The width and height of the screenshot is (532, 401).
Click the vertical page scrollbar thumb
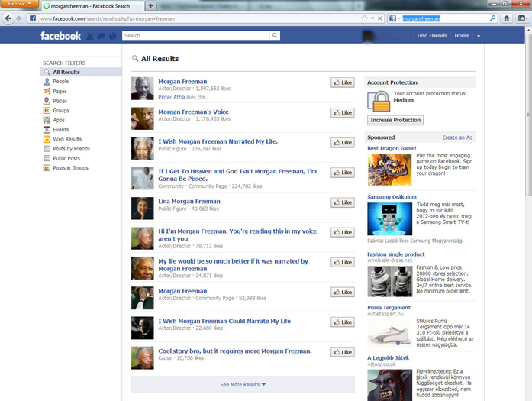(528, 115)
